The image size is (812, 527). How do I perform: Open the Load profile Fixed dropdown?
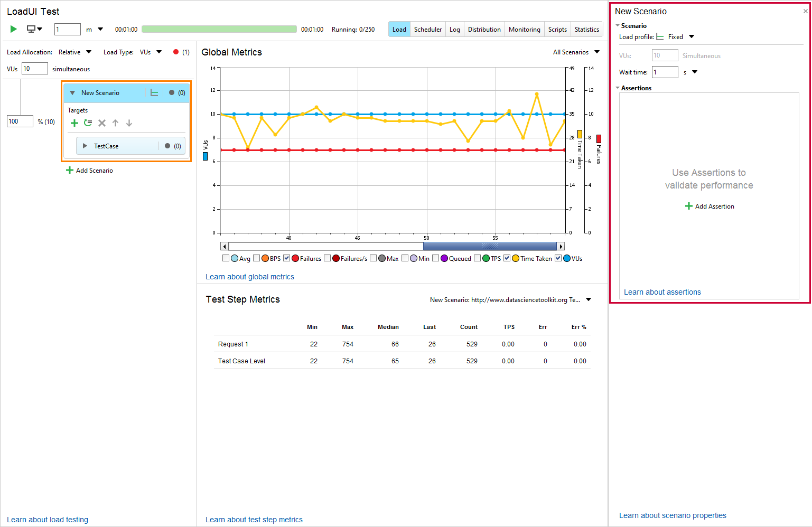(692, 36)
